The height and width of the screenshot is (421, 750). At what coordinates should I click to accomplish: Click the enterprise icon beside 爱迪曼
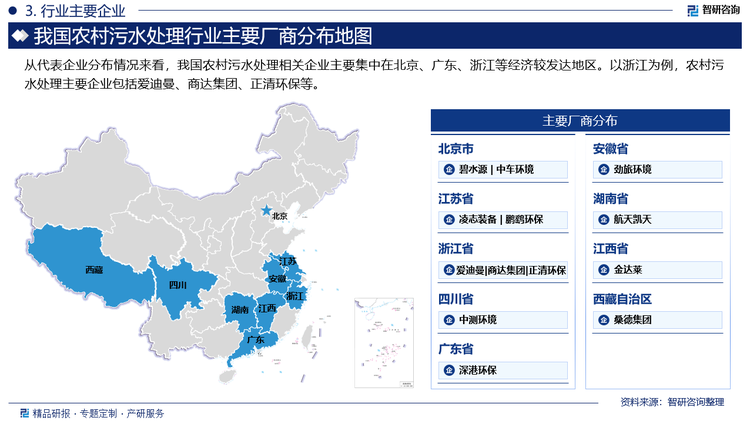tap(449, 270)
